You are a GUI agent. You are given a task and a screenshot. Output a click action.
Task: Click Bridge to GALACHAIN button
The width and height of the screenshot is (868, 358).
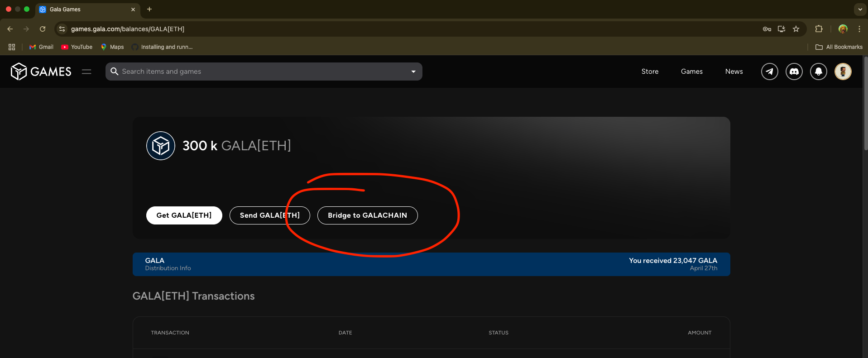[368, 215]
